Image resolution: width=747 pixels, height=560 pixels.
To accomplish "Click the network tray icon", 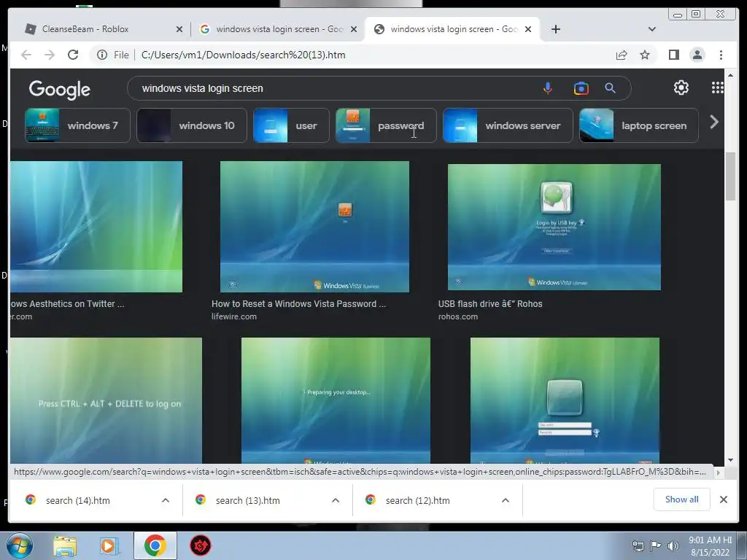I will [x=638, y=545].
